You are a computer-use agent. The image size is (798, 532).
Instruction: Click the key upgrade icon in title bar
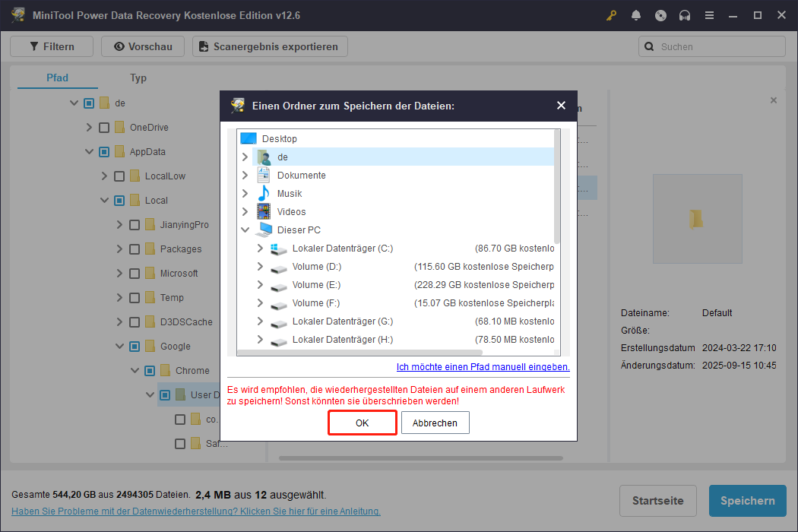click(611, 15)
